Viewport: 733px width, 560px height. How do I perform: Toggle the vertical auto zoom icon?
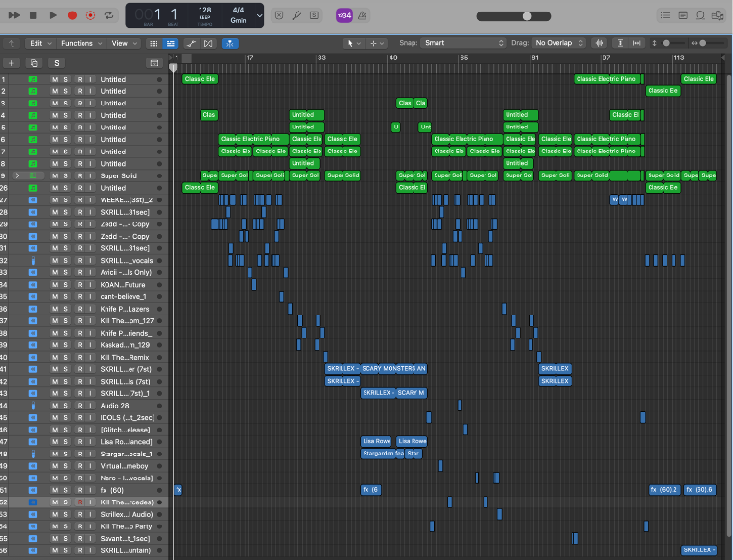(620, 43)
